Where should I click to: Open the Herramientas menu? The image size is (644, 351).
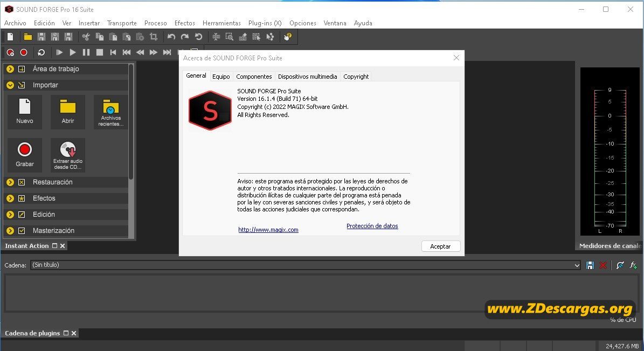click(221, 23)
